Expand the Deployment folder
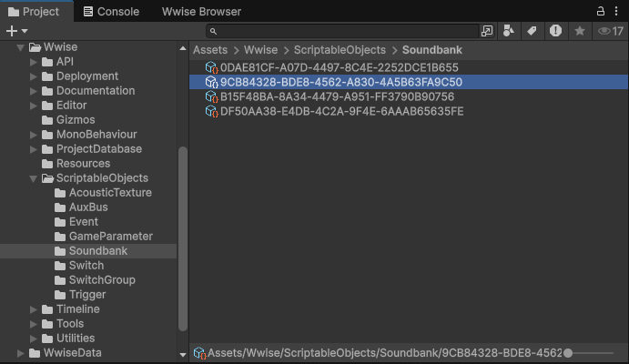This screenshot has height=364, width=629. (x=34, y=76)
